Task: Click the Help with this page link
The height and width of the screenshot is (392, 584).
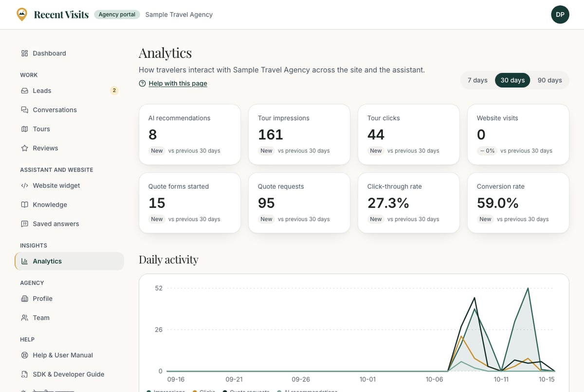Action: pyautogui.click(x=178, y=84)
